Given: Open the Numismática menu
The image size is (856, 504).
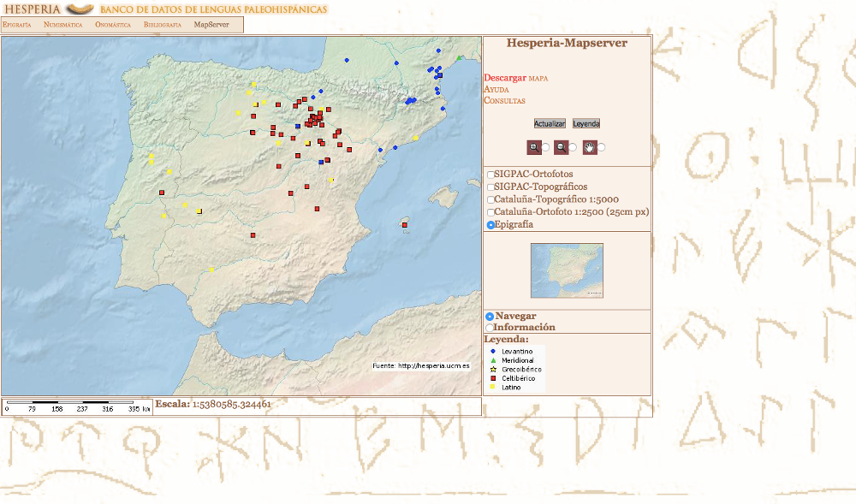Looking at the screenshot, I should [63, 25].
